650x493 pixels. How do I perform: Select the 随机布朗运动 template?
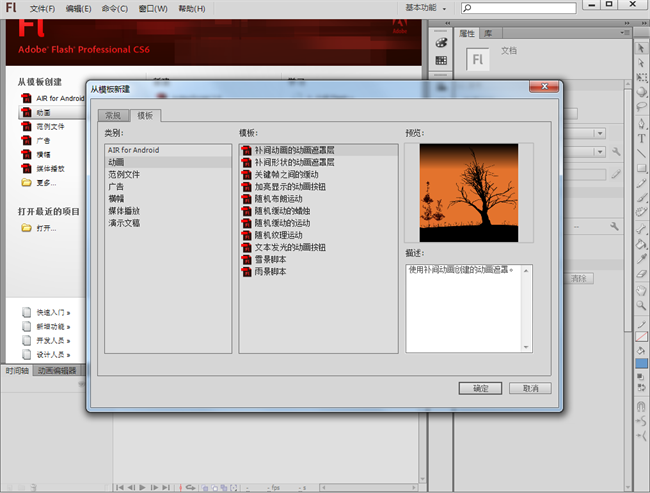point(318,199)
